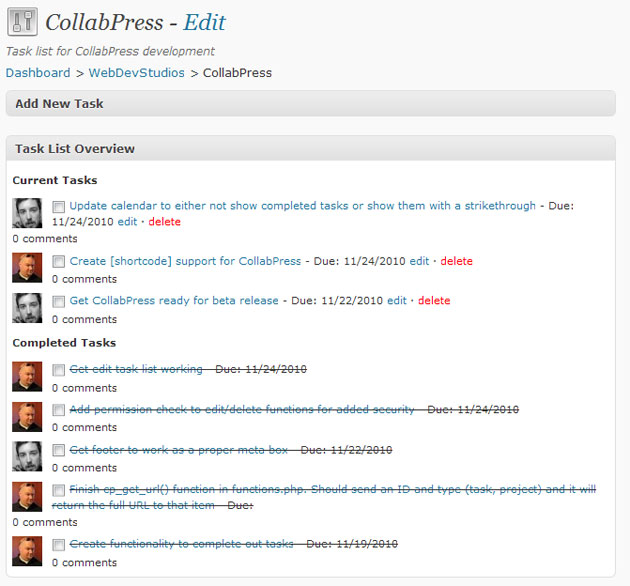Edit the beta release task
This screenshot has height=586, width=630.
pos(397,301)
